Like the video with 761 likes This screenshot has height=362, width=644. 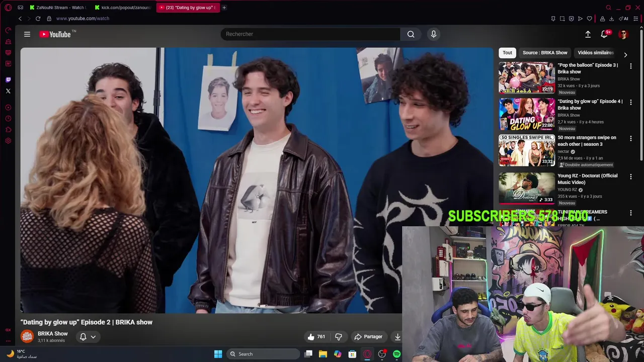coord(316,337)
